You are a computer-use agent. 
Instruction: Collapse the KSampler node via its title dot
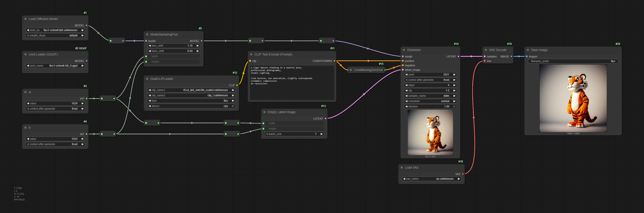pos(404,50)
